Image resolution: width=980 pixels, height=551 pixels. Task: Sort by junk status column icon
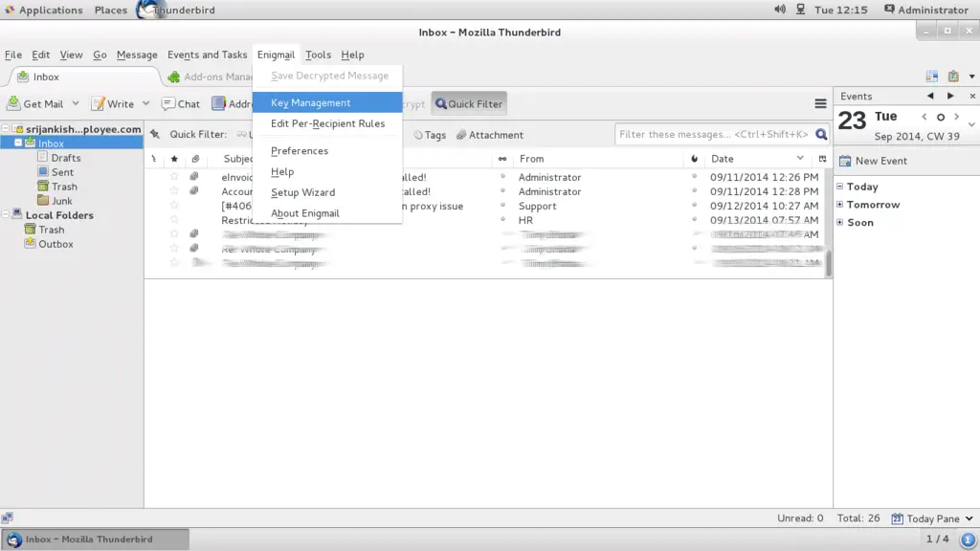point(695,159)
